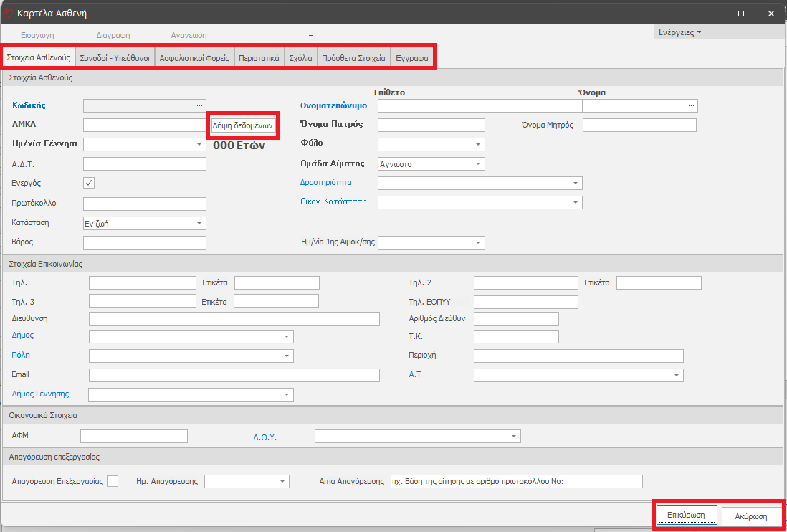Image resolution: width=787 pixels, height=532 pixels.
Task: Click the ellipsis button in Όνομα field
Action: [x=691, y=106]
